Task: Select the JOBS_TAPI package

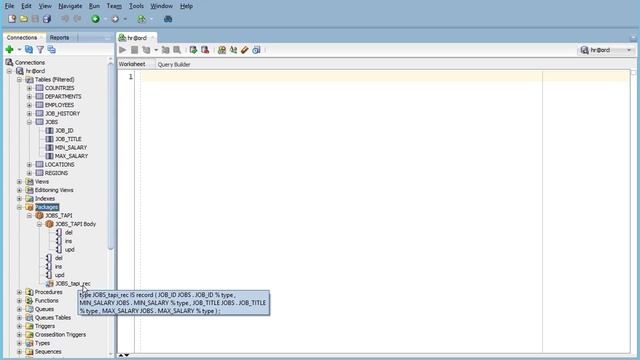Action: pyautogui.click(x=59, y=216)
